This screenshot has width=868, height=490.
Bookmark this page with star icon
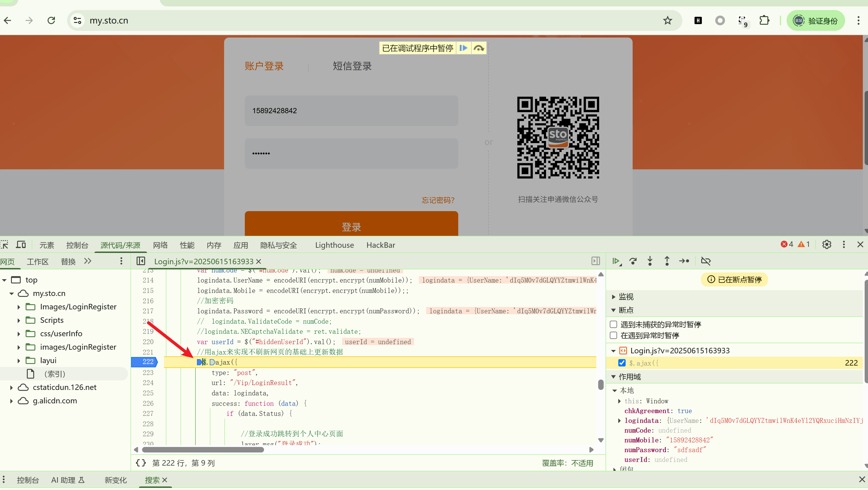[x=667, y=20]
